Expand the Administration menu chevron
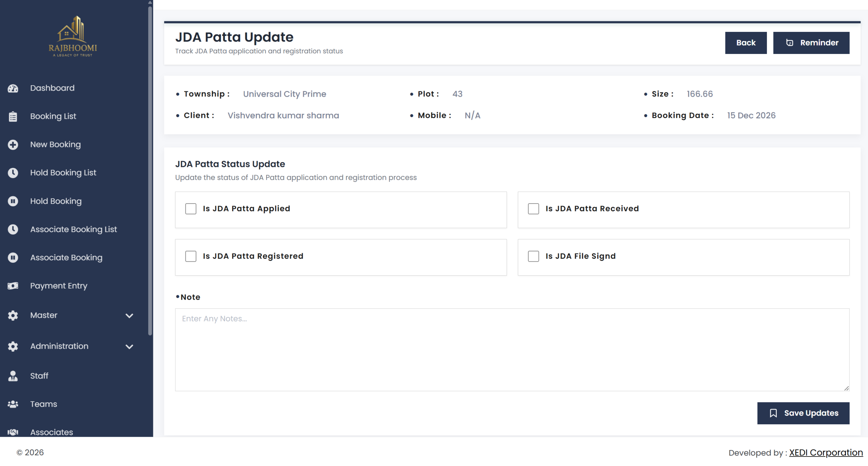Viewport: 868px width, 466px height. coord(129,347)
